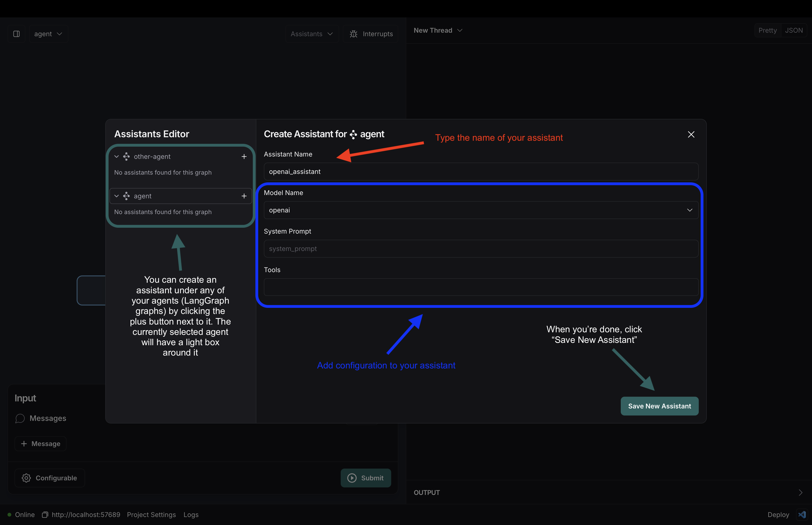Screen dimensions: 812x525
Task: Open the agent graph selector dropdown
Action: (48, 34)
